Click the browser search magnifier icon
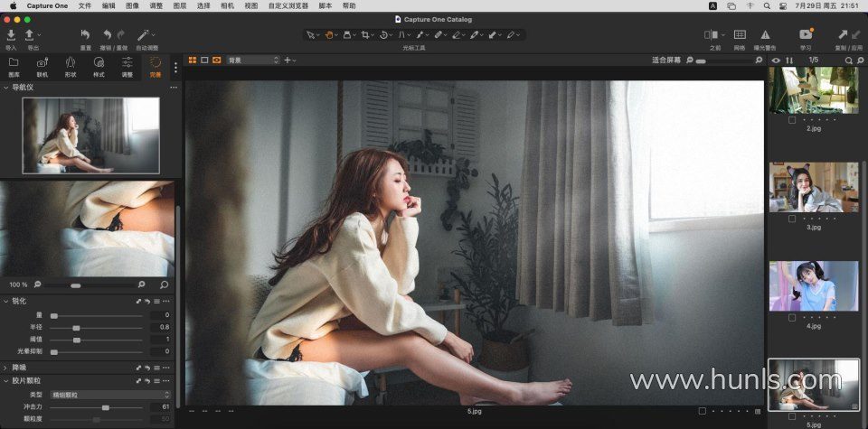The height and width of the screenshot is (429, 868). click(x=848, y=61)
